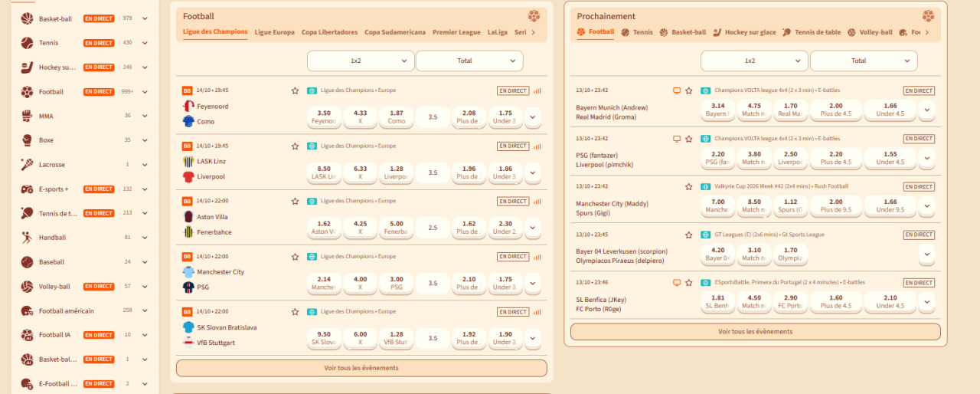980x394 pixels.
Task: Open the Total dropdown in Prochainement panel
Action: tap(864, 61)
